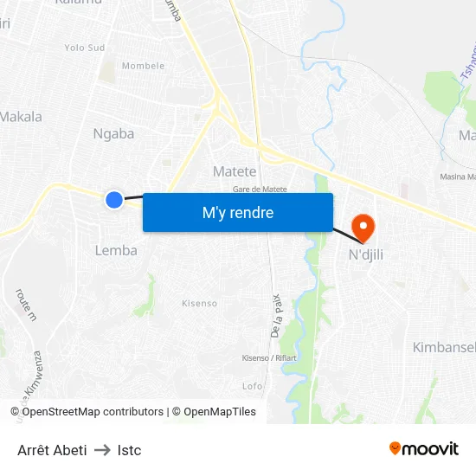This screenshot has height=476, width=476.
Task: Click the arrow between Arrêt Abeti and Istc
Action: coord(102,450)
